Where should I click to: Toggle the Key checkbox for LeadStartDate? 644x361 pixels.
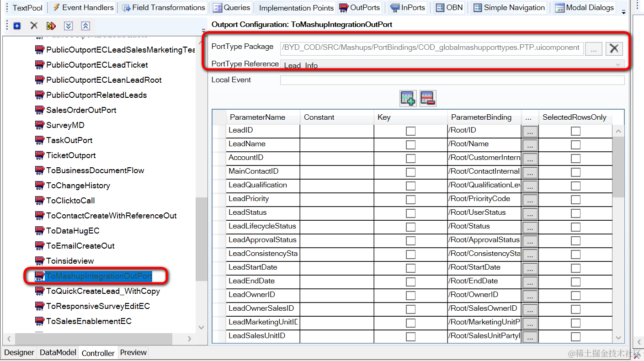[x=411, y=268]
